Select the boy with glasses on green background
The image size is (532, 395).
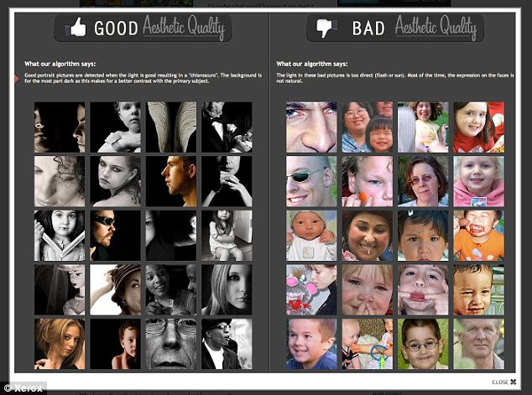coord(423,344)
